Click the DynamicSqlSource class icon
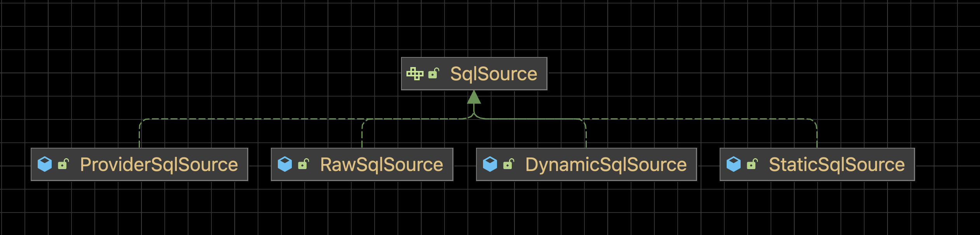Viewport: 980px width, 235px height. (490, 164)
